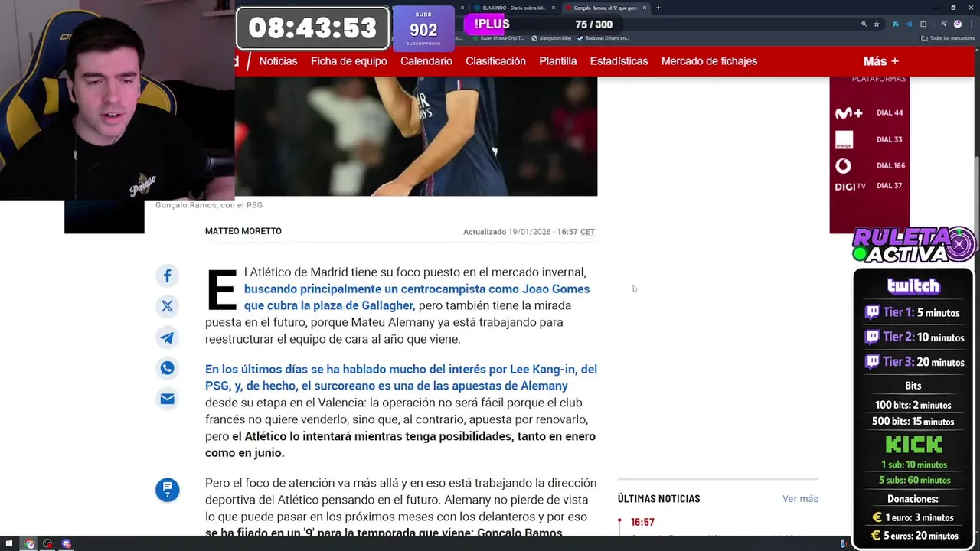Share the article via WhatsApp
The height and width of the screenshot is (551, 980).
(167, 368)
